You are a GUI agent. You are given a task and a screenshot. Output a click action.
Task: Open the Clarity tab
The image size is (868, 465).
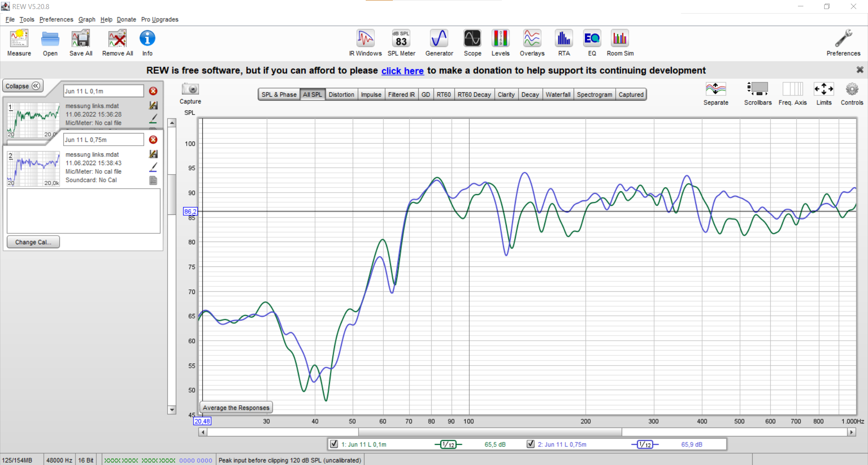506,95
